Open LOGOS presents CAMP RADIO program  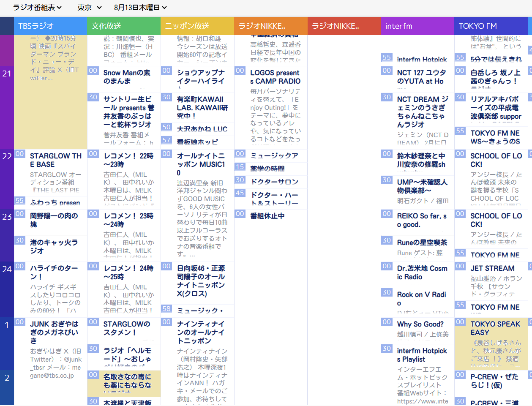click(x=275, y=77)
